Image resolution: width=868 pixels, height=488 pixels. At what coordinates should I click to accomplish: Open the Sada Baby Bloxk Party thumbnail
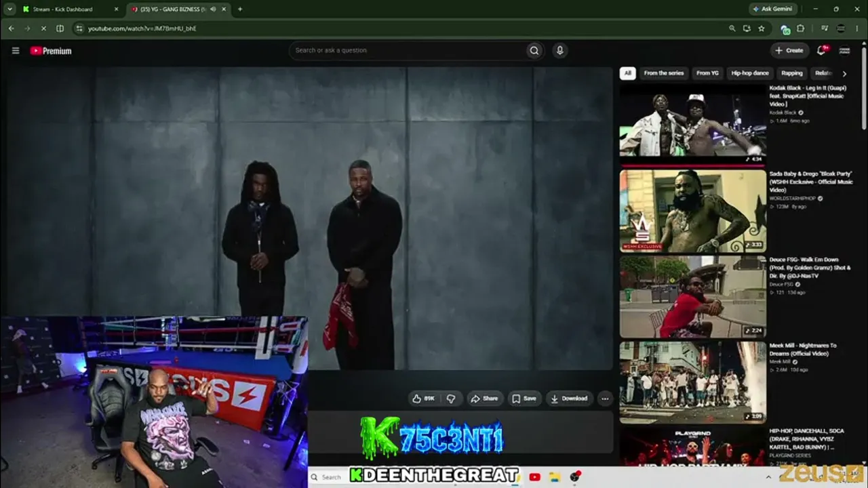pos(692,210)
